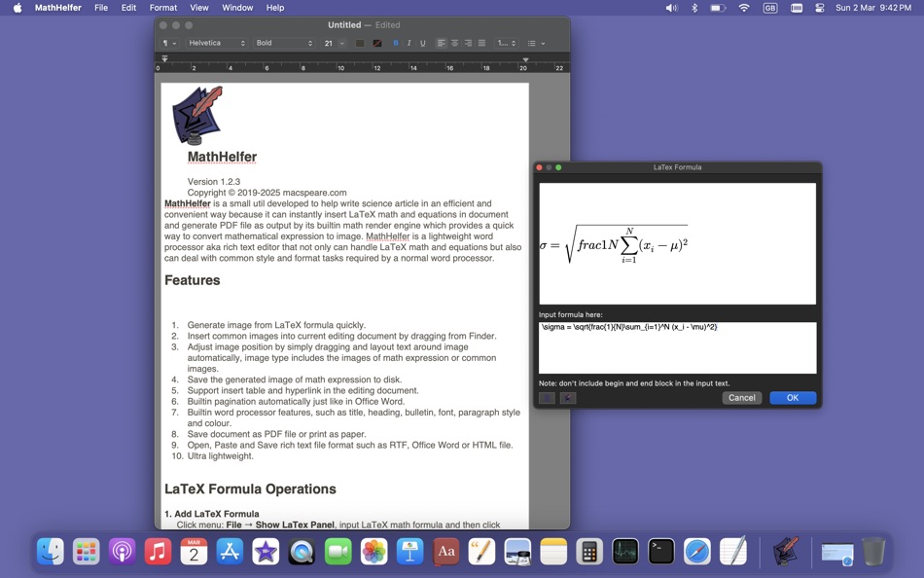Open the Help menu
924x578 pixels.
tap(275, 8)
